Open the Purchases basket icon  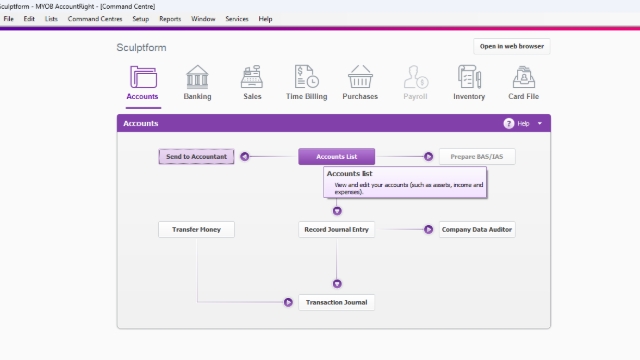coord(360,77)
